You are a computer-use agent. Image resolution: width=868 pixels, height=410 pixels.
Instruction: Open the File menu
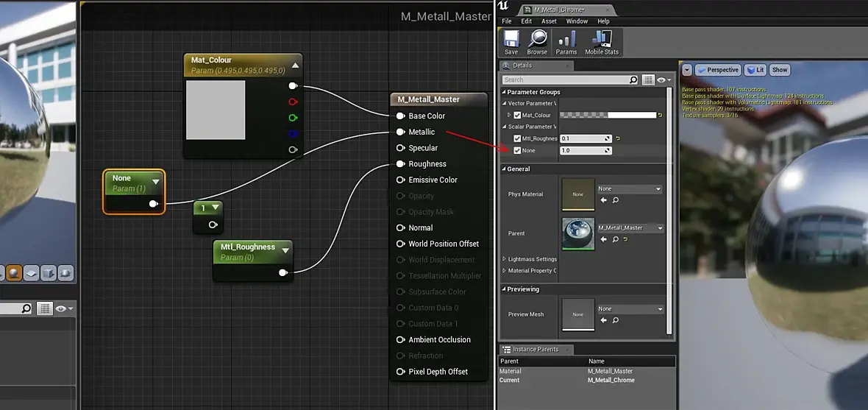(507, 21)
